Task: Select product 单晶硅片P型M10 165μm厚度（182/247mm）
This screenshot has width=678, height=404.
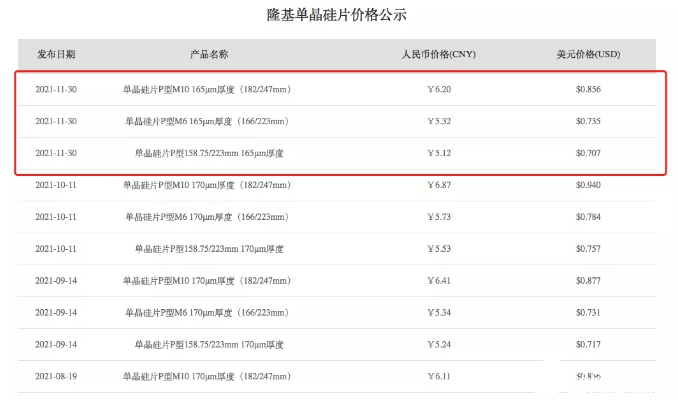Action: click(x=207, y=90)
